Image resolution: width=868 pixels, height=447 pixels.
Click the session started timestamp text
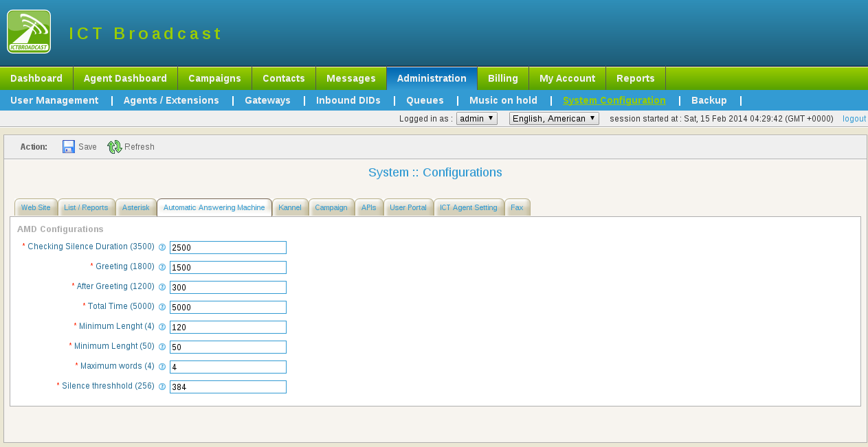click(x=722, y=119)
